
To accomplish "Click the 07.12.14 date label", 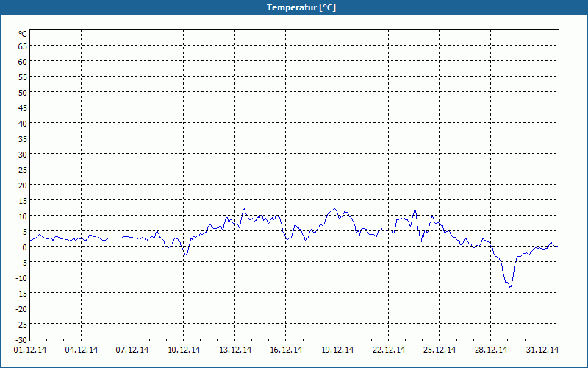I will [132, 350].
